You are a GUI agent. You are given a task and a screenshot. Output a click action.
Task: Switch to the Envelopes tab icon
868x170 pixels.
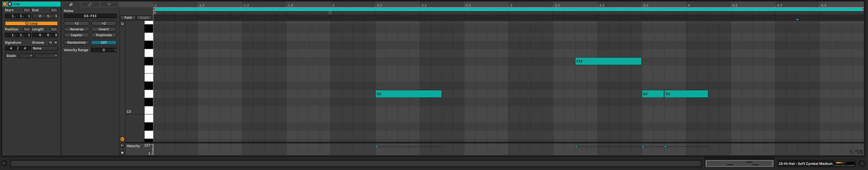click(90, 4)
